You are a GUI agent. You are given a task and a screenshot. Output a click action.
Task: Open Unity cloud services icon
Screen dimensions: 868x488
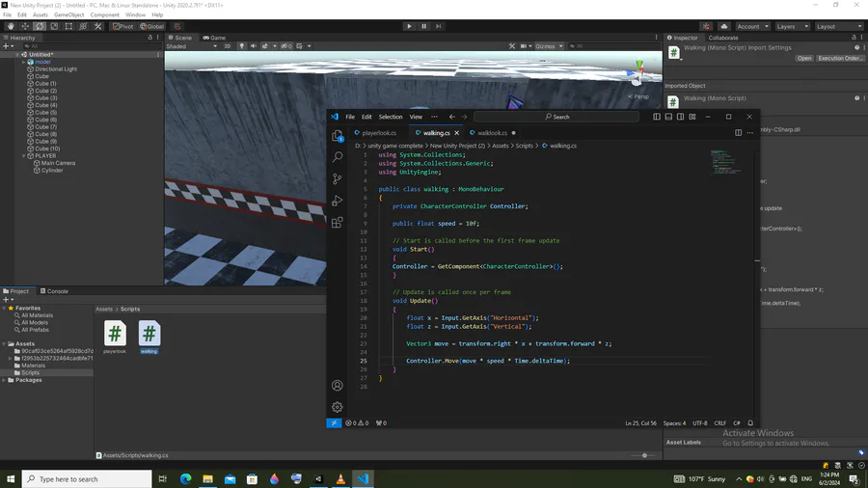tap(724, 26)
